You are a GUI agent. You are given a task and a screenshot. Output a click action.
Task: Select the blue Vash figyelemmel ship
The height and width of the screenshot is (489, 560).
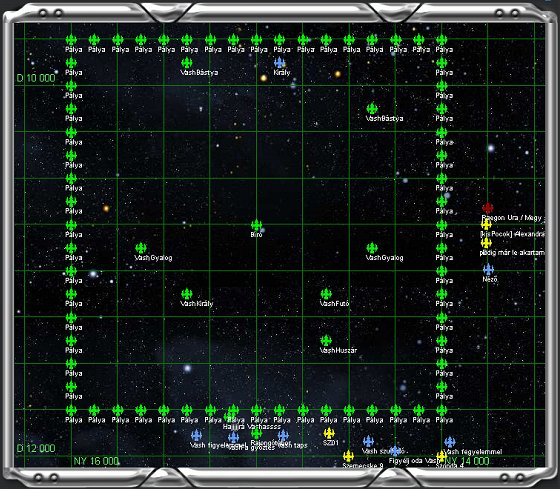[x=196, y=435]
